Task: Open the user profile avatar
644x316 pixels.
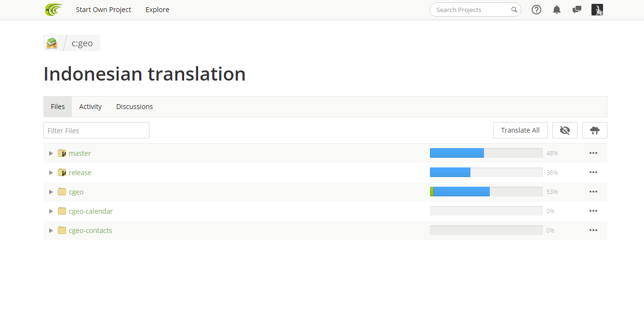Action: [597, 10]
